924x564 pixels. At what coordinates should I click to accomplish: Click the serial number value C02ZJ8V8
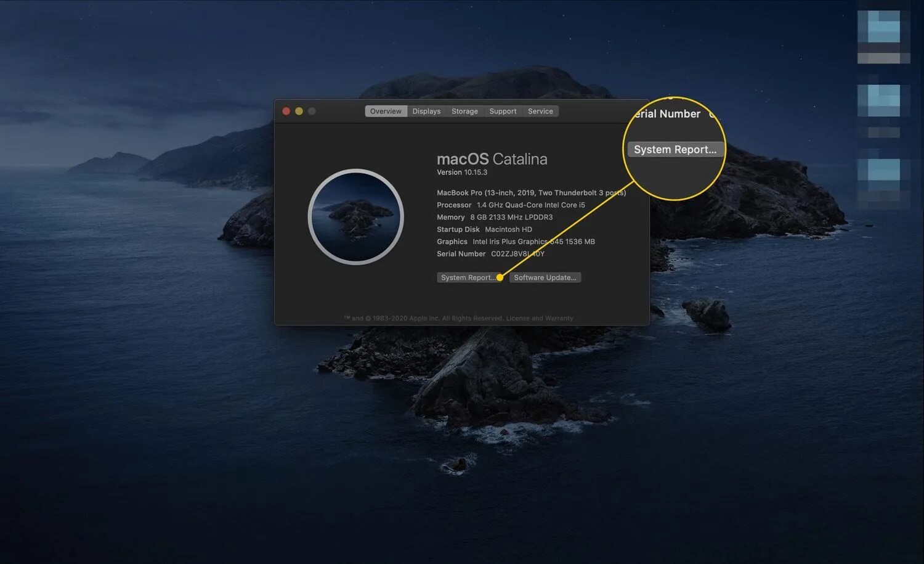pos(517,254)
